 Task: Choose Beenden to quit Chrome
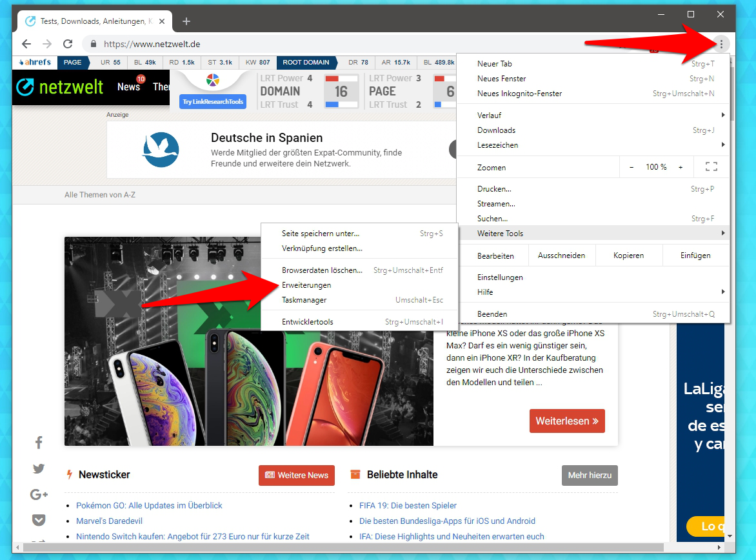pos(593,314)
